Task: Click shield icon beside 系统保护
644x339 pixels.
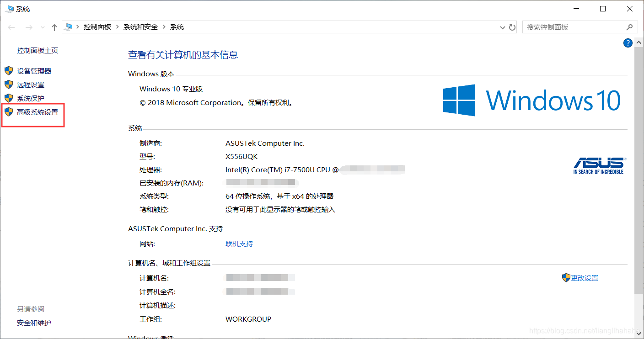Action: (9, 98)
